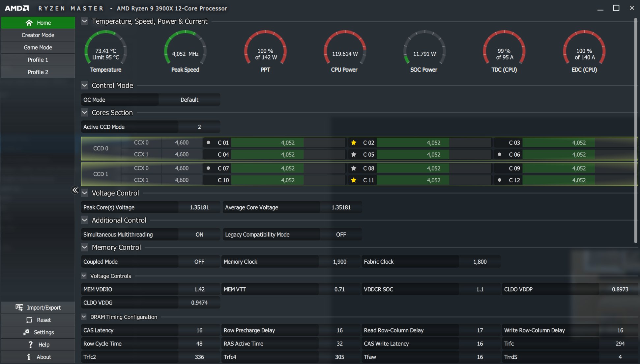Click the gold star next to C 02
The width and height of the screenshot is (640, 364).
(354, 143)
